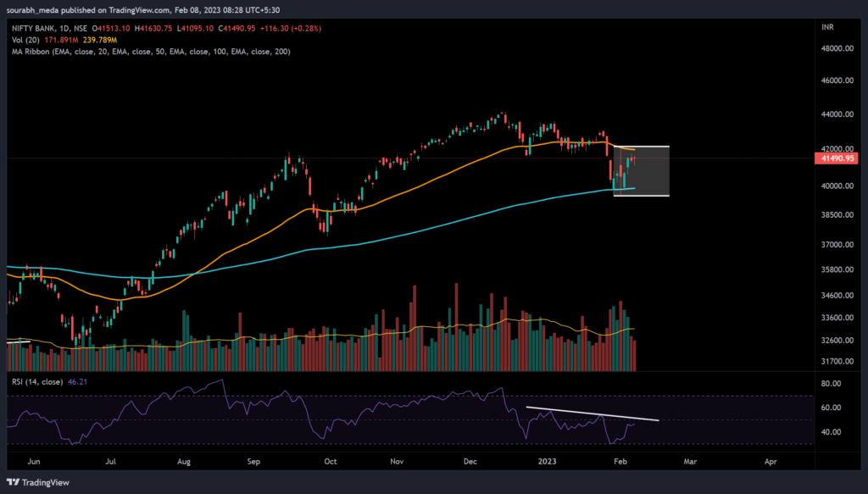Click the 32600.00 price axis label
868x494 pixels.
coord(837,341)
